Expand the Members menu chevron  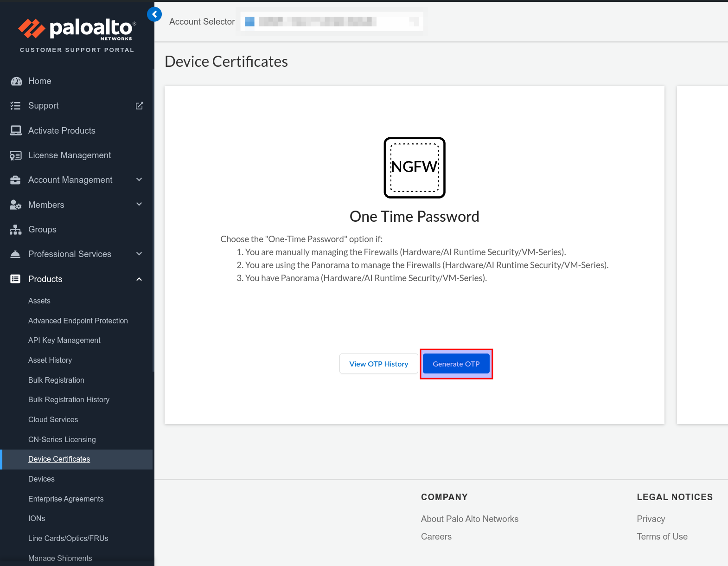point(139,204)
